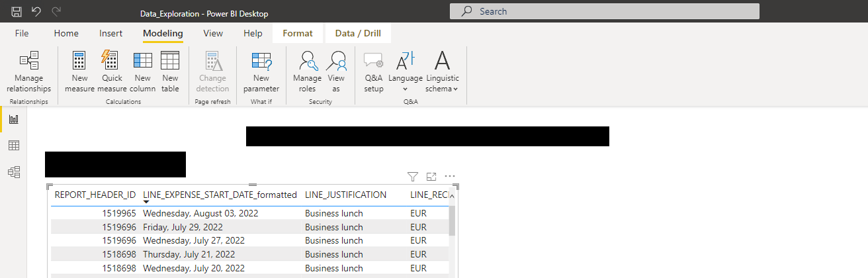Open View as roles
Viewport: 868px width, 278px height.
pyautogui.click(x=336, y=71)
